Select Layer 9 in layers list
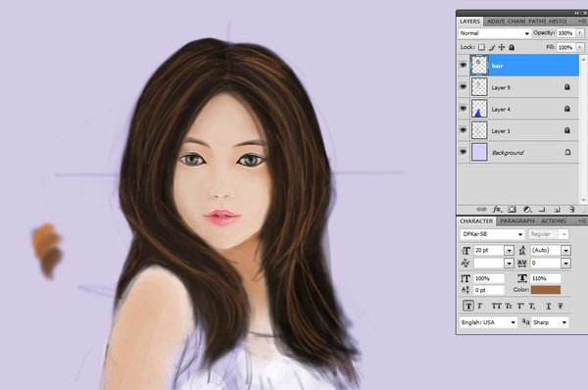Viewport: 588px width, 390px height. (x=518, y=87)
